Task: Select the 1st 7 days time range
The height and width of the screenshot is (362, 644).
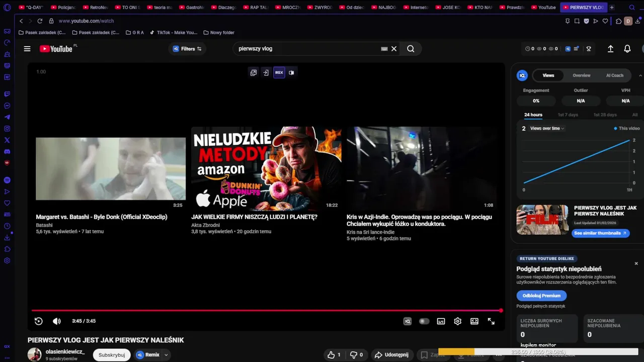Action: tap(568, 115)
